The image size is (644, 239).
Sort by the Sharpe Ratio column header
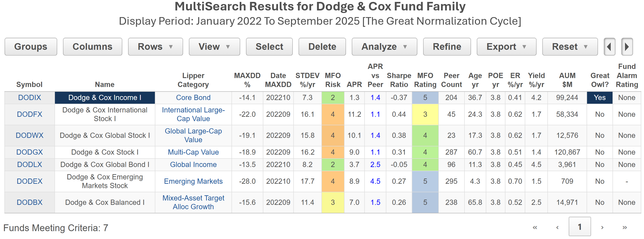399,80
